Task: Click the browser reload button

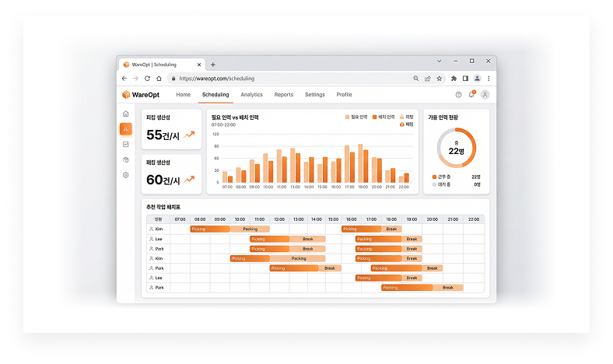Action: pyautogui.click(x=148, y=79)
